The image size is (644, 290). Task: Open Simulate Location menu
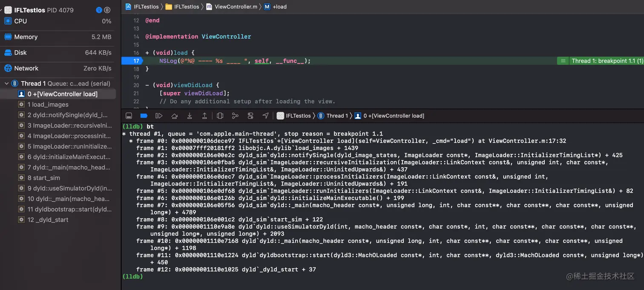(x=265, y=116)
